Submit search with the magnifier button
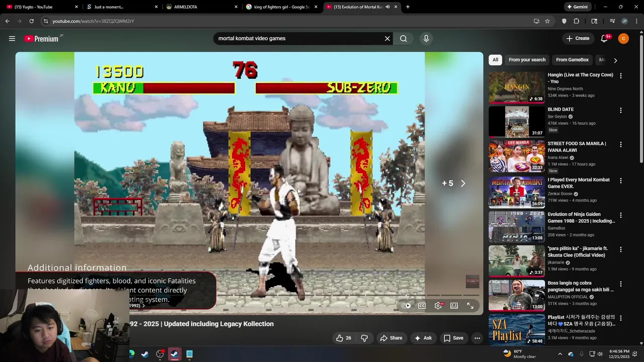The height and width of the screenshot is (362, 644). coord(404,39)
